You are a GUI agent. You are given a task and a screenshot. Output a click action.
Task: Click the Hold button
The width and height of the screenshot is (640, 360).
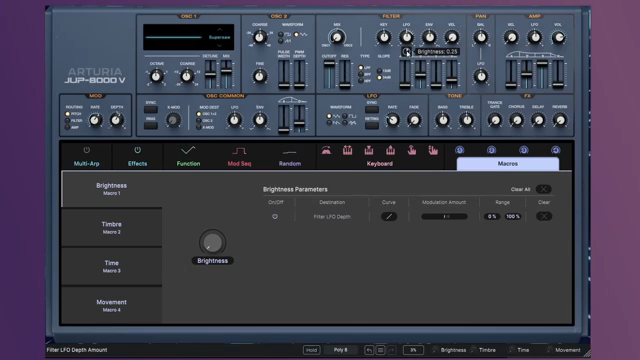pyautogui.click(x=311, y=350)
